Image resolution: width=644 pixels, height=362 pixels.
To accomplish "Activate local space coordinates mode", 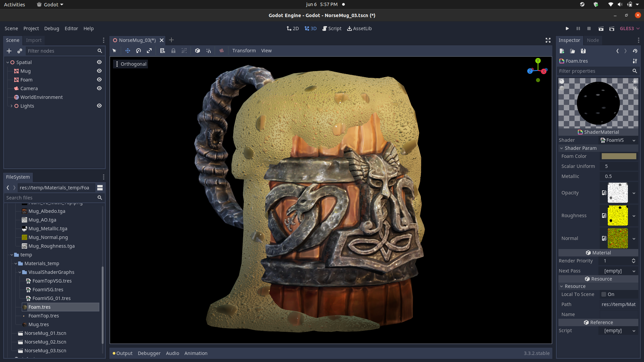I will point(198,51).
